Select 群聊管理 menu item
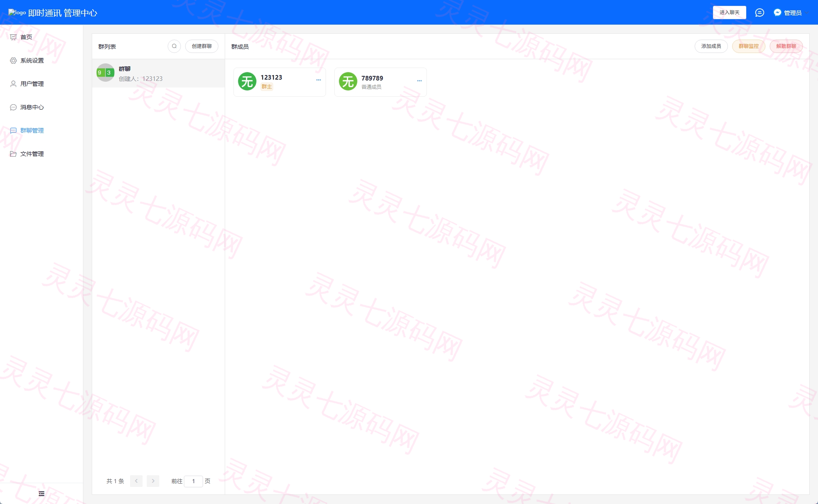Screen dimensions: 818x504 coord(41,130)
